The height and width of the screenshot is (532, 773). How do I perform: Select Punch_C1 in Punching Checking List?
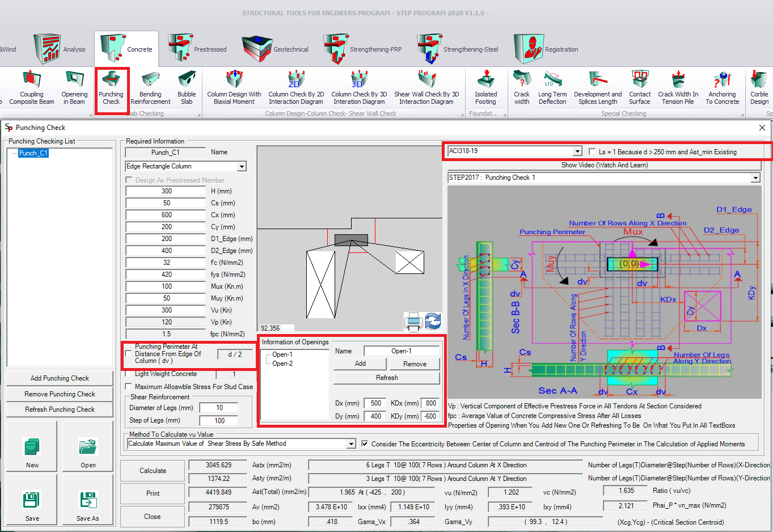pos(33,153)
